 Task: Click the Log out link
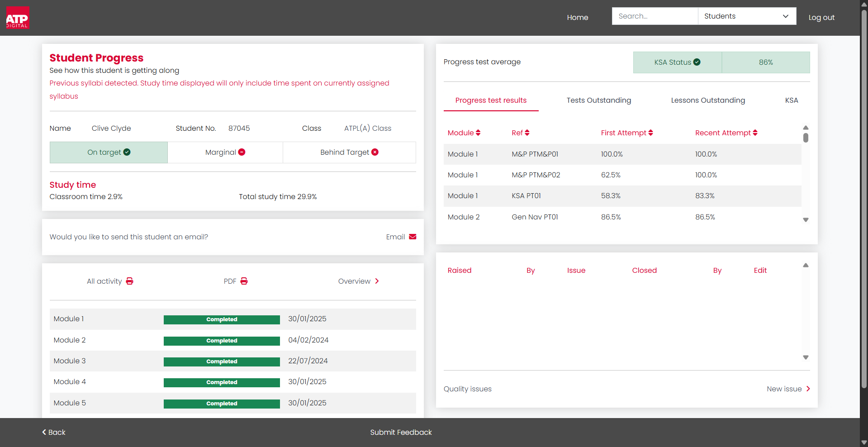point(821,17)
